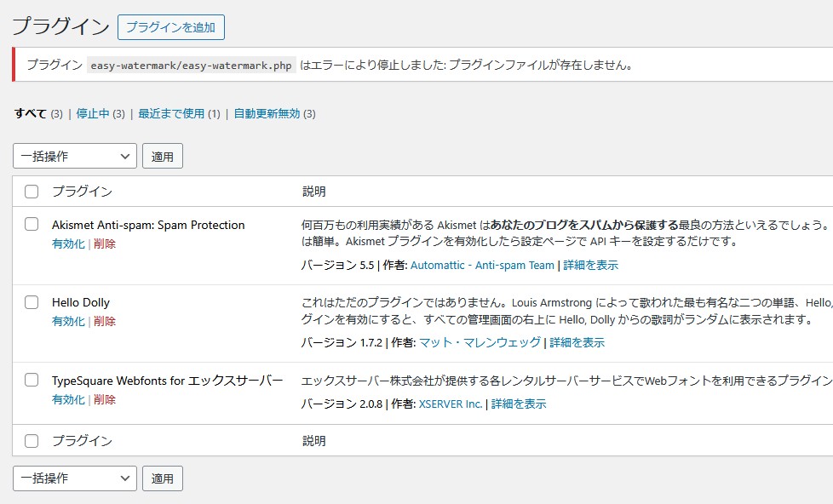Activate Akismet Anti-spam via 有効化 link
833x504 pixels.
pyautogui.click(x=68, y=243)
